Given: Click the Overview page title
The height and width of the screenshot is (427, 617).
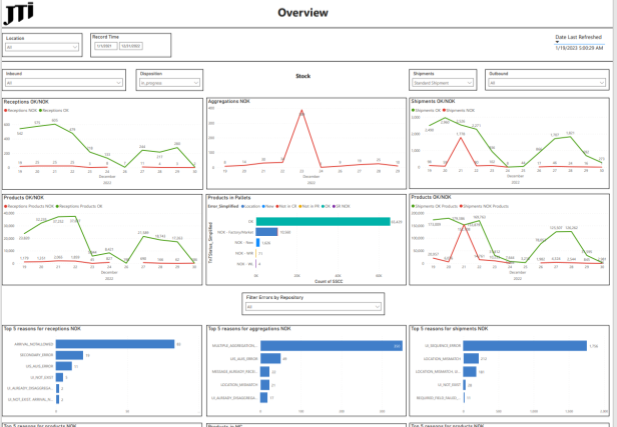Looking at the screenshot, I should click(303, 13).
